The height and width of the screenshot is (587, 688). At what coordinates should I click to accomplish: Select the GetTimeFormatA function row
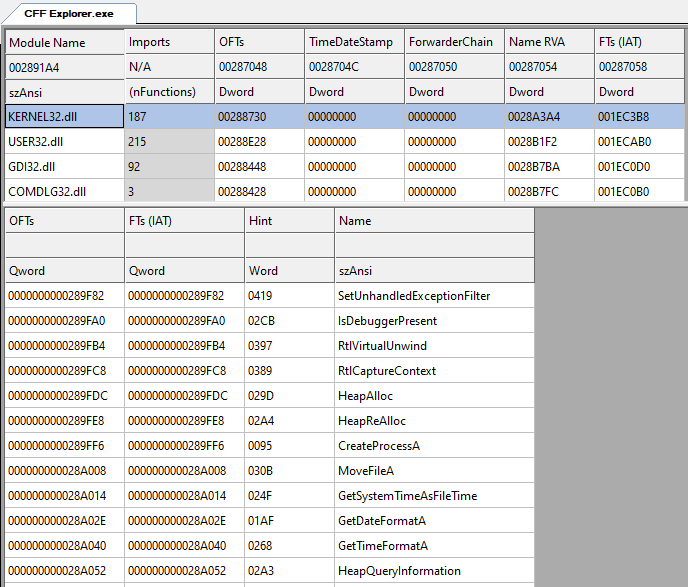click(x=270, y=545)
